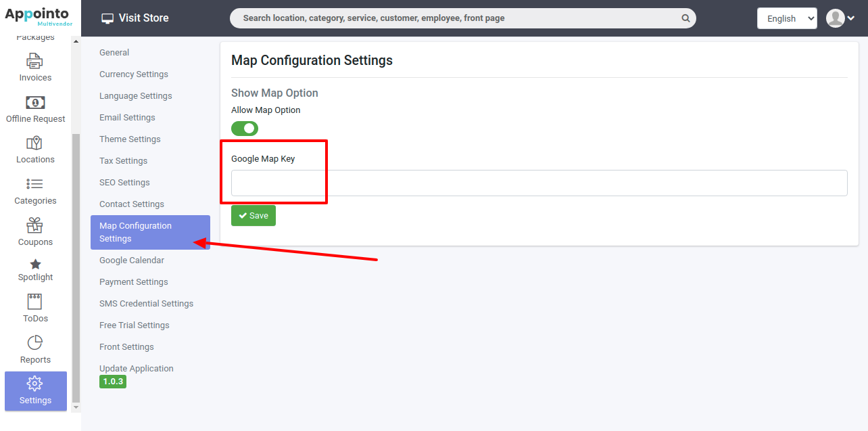Open ToDos via the notepad icon
This screenshot has width=868, height=431.
(35, 302)
